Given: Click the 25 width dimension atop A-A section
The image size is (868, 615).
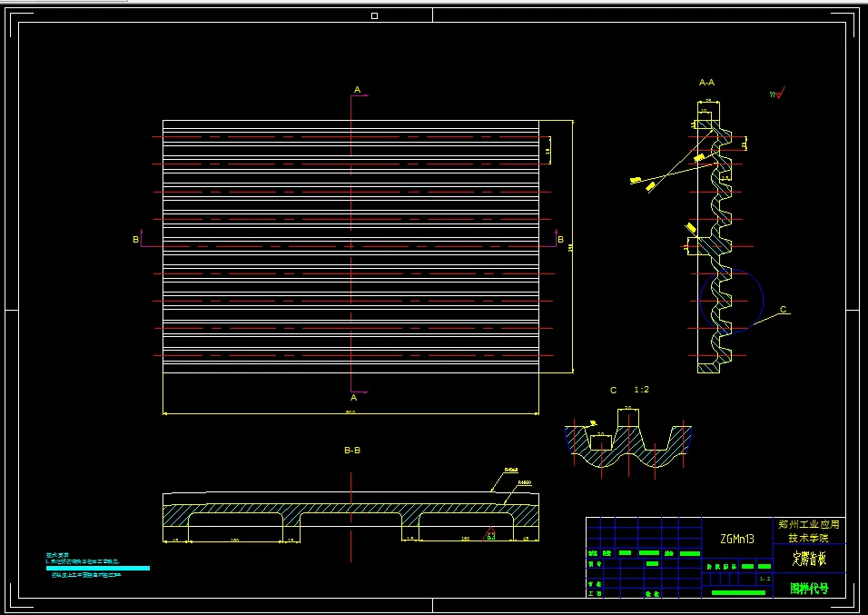Looking at the screenshot, I should pyautogui.click(x=708, y=102).
